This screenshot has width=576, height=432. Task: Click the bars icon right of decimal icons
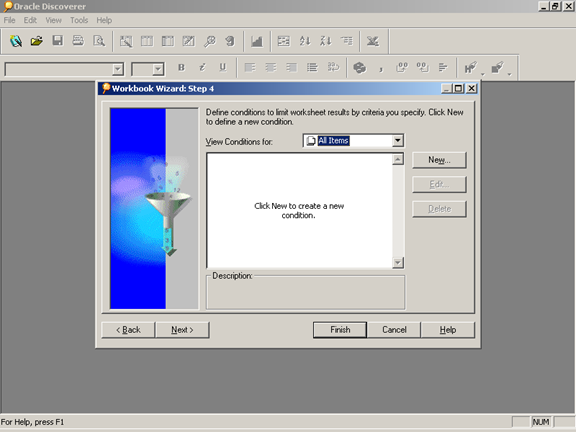pos(443,68)
